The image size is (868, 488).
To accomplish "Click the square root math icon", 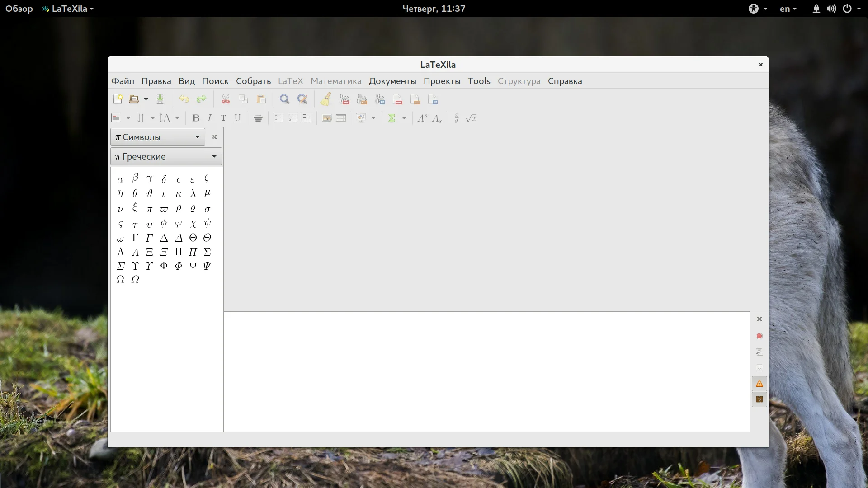I will tap(471, 118).
